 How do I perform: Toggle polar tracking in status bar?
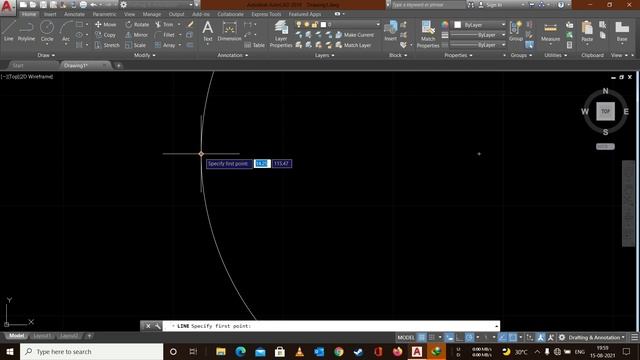coord(470,338)
